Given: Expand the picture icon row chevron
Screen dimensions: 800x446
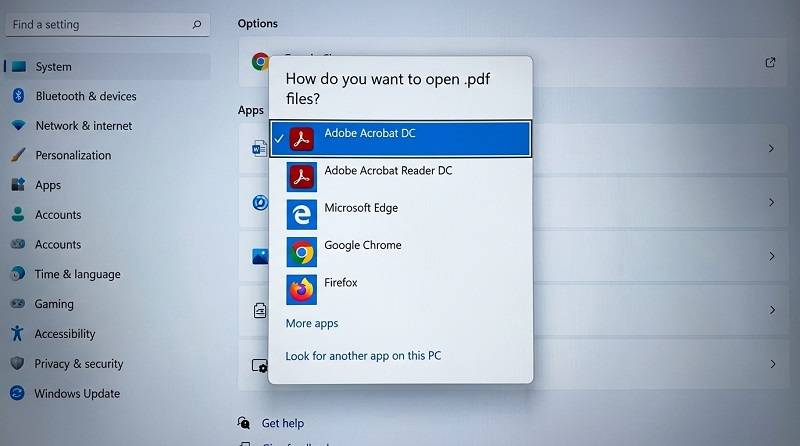Looking at the screenshot, I should point(771,256).
